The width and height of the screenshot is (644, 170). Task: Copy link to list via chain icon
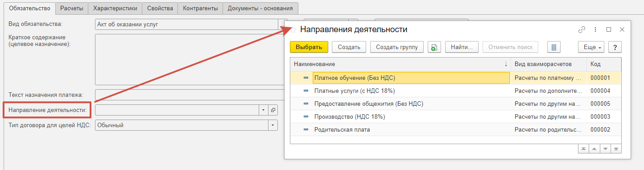point(582,29)
